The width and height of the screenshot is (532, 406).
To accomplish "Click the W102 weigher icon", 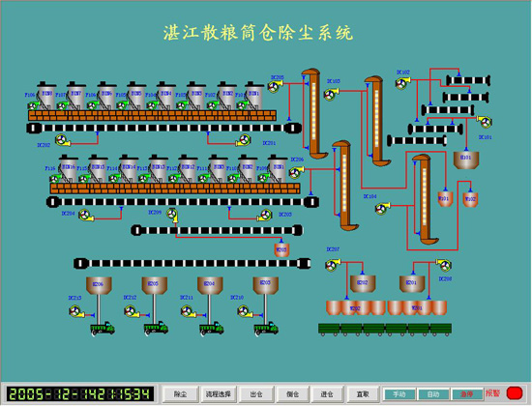I will [470, 200].
